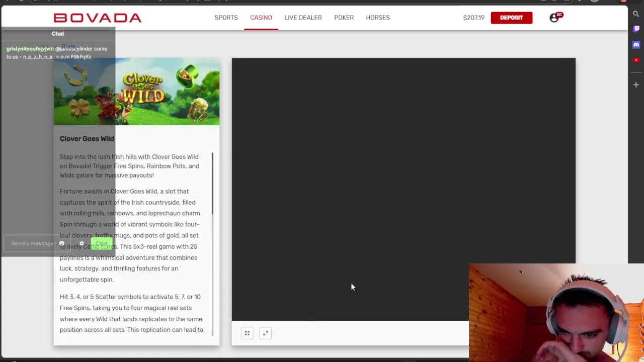Open Discord from the browser sidebar
644x362 pixels.
coord(636,45)
